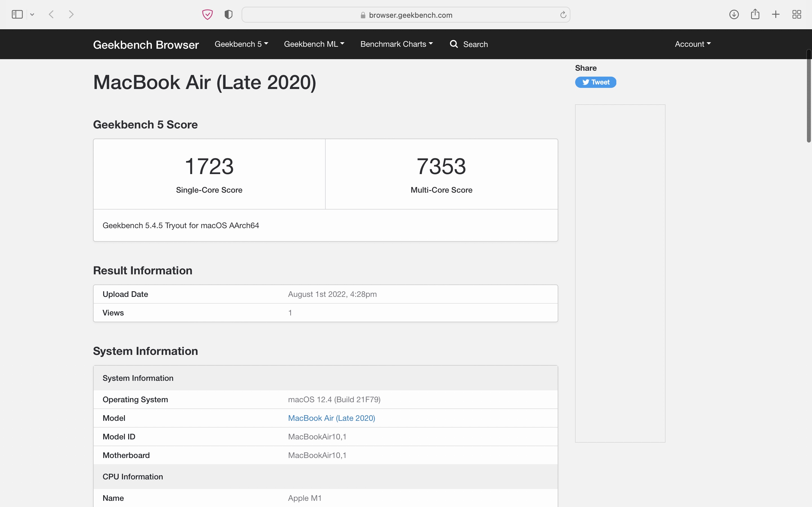Open the Benchmark Charts menu

point(396,44)
